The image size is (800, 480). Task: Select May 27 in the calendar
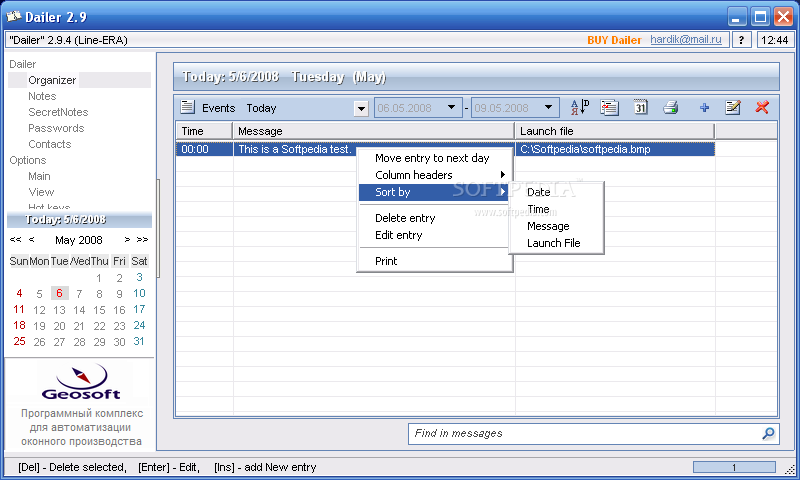point(59,342)
